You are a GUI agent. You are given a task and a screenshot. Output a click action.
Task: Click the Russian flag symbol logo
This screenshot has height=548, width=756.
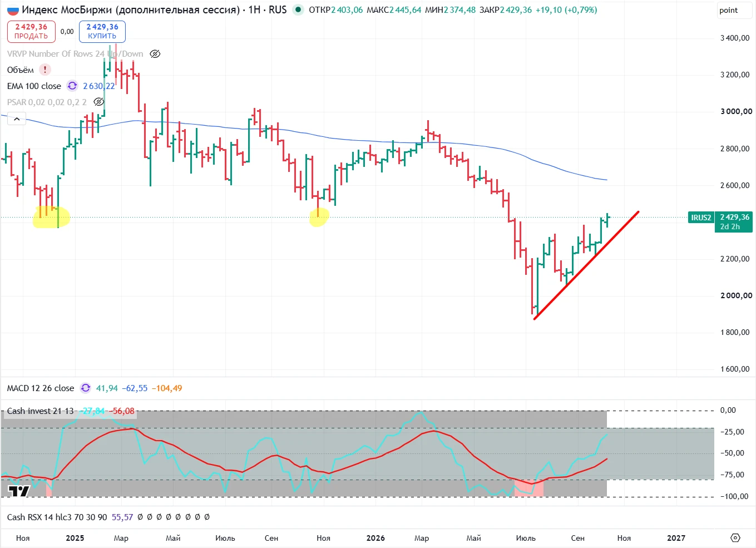pyautogui.click(x=13, y=11)
